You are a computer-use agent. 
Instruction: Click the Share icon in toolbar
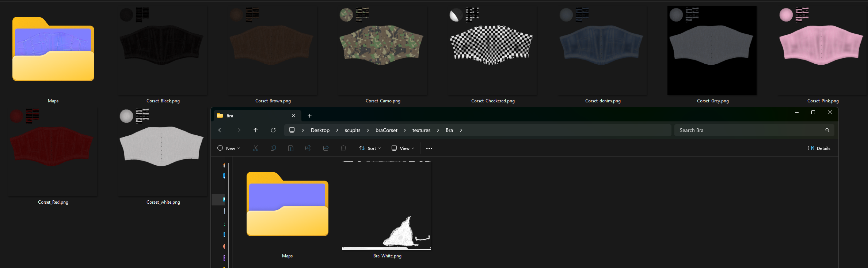326,148
